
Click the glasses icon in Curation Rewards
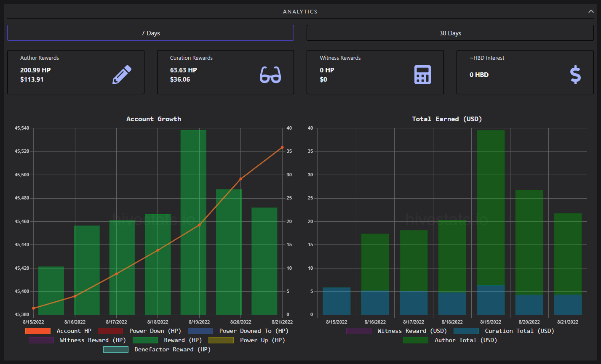point(270,74)
